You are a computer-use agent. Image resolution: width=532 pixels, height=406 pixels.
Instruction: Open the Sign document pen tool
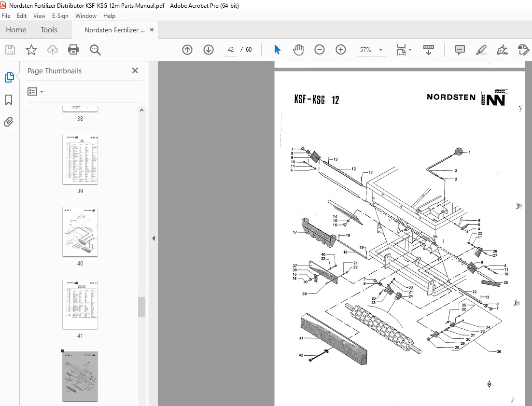(502, 50)
